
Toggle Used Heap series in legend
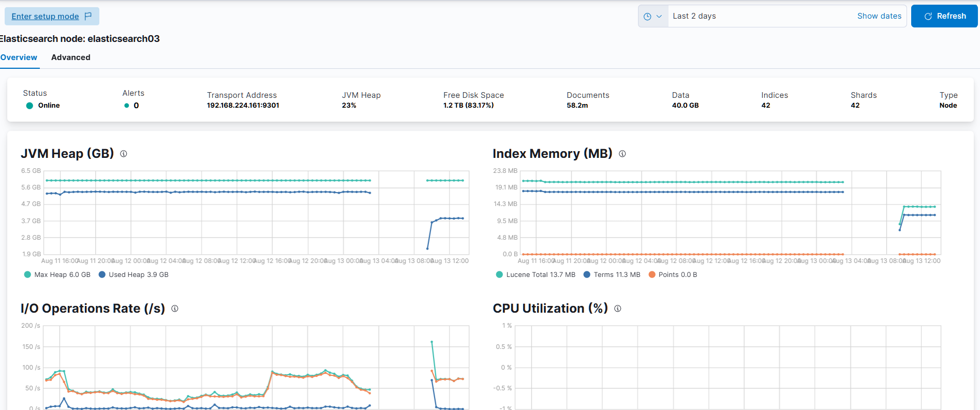(x=133, y=275)
